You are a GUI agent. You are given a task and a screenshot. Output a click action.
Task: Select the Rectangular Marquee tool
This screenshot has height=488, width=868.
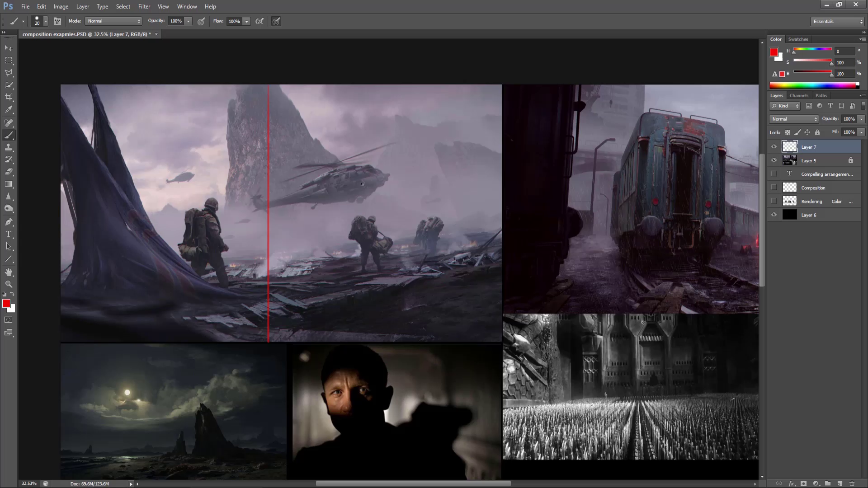click(9, 60)
